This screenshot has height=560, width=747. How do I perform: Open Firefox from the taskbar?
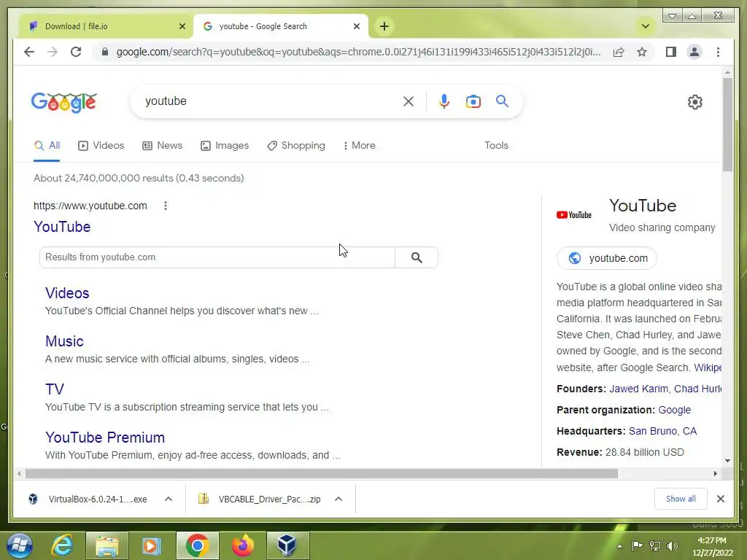pos(243,545)
